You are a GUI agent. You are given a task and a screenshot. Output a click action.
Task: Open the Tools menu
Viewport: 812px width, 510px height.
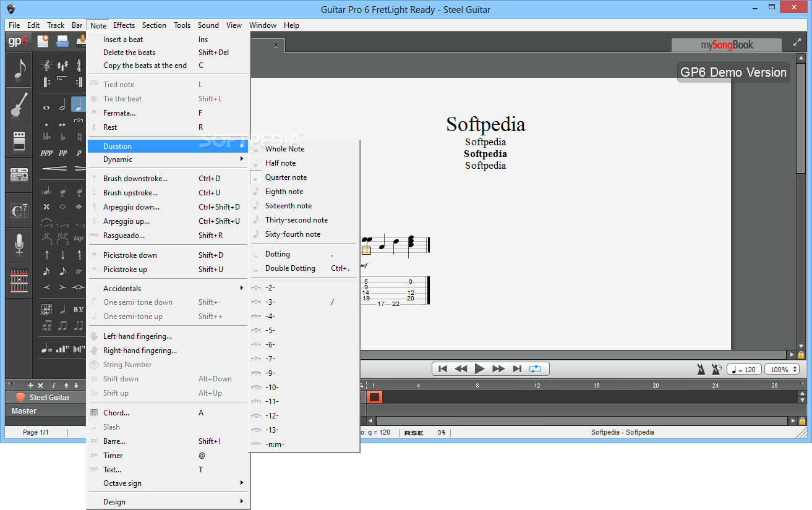click(182, 25)
